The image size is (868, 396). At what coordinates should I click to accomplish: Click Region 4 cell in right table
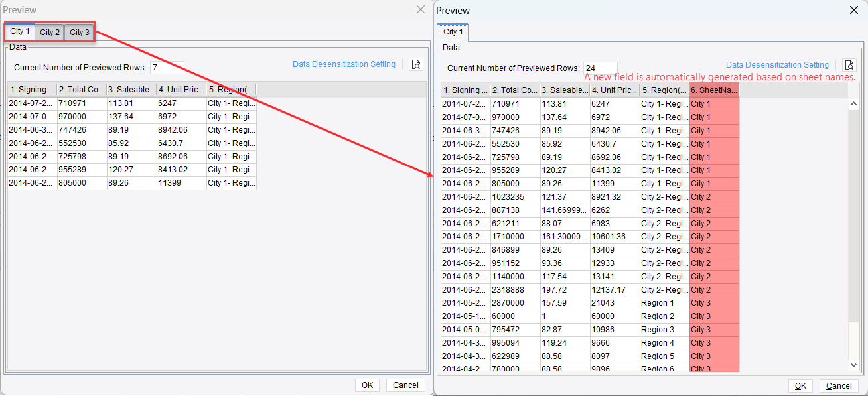(664, 343)
